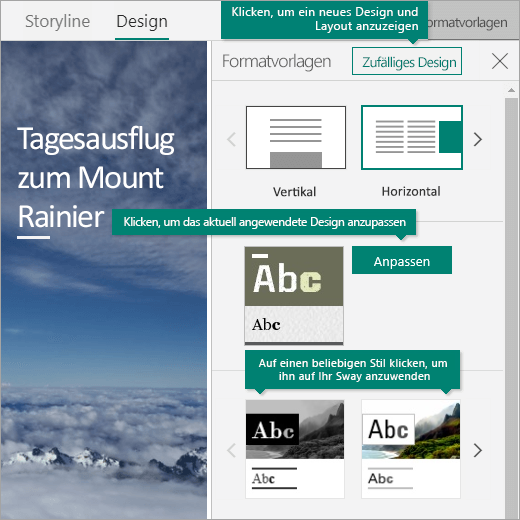Screen dimensions: 520x520
Task: Click the Formatvorlagen panel heading
Action: (x=277, y=61)
